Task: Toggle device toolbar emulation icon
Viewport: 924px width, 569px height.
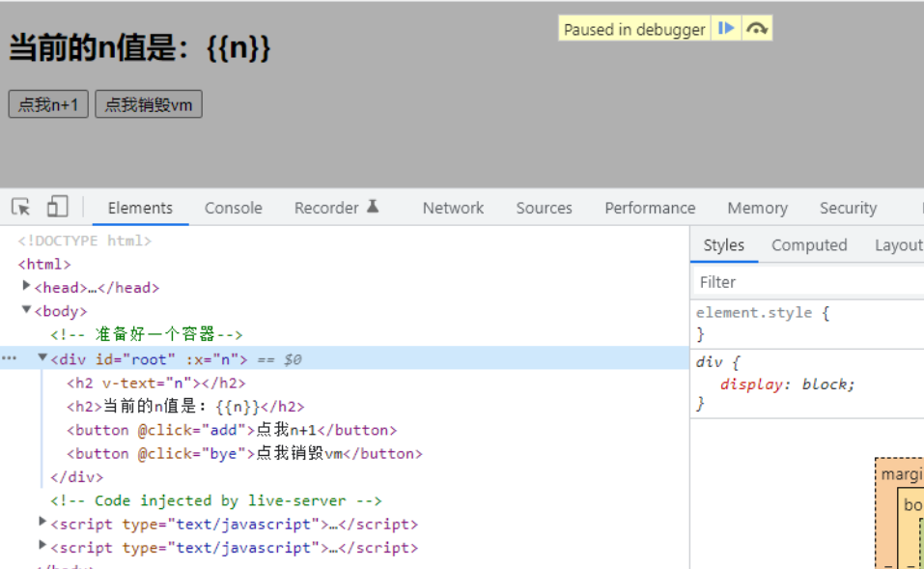Action: (x=57, y=207)
